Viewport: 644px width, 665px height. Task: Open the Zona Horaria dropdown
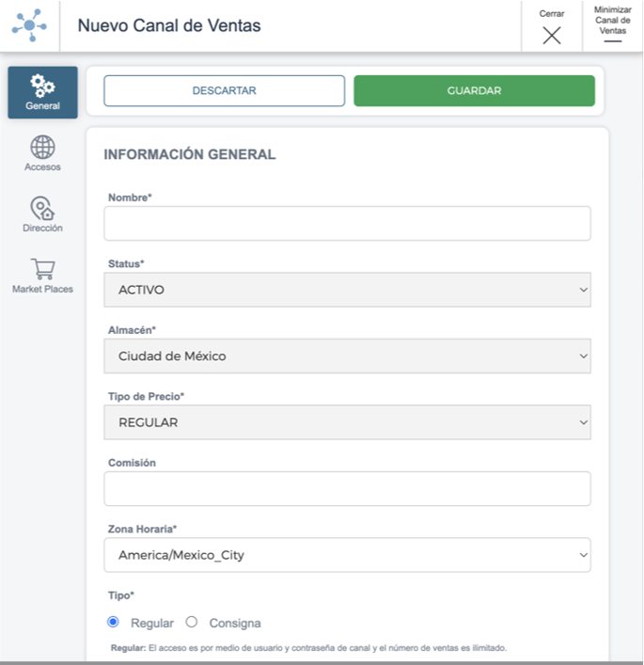coord(347,555)
